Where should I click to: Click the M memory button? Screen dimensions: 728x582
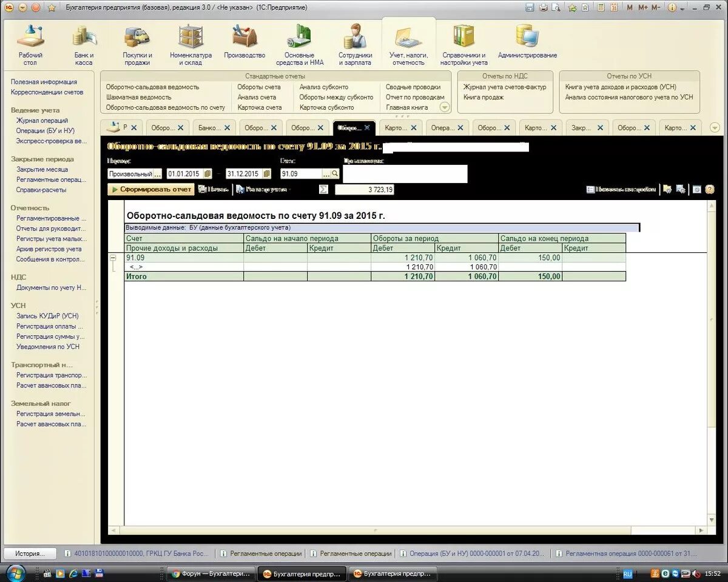click(630, 7)
